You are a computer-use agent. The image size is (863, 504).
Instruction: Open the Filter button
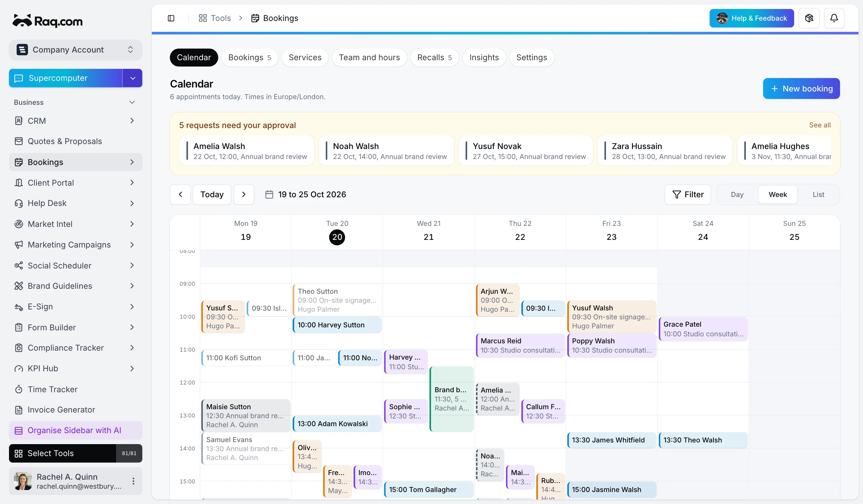[688, 195]
